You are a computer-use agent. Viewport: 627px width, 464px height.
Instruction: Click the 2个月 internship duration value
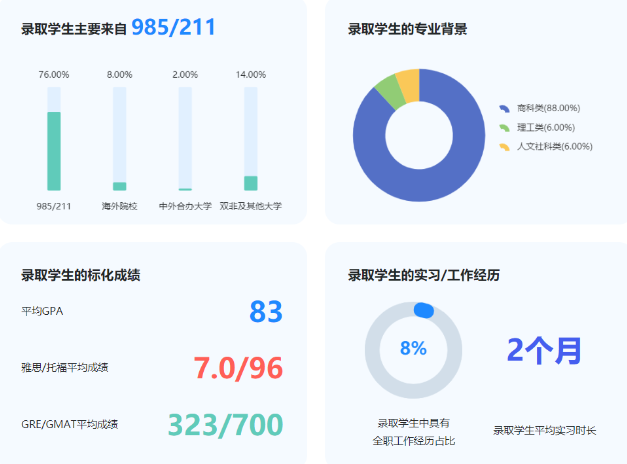pyautogui.click(x=544, y=351)
